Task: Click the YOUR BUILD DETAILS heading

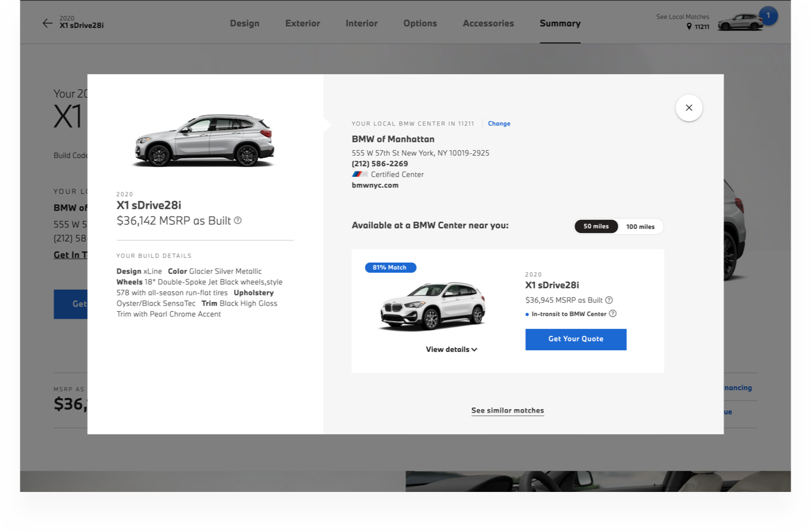Action: coord(154,256)
